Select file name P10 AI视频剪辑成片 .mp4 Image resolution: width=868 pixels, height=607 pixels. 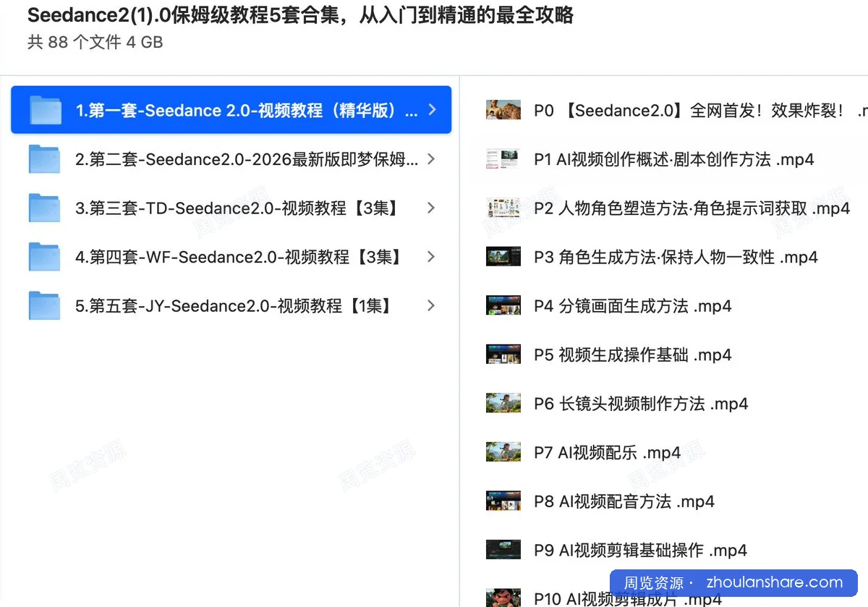[x=628, y=598]
